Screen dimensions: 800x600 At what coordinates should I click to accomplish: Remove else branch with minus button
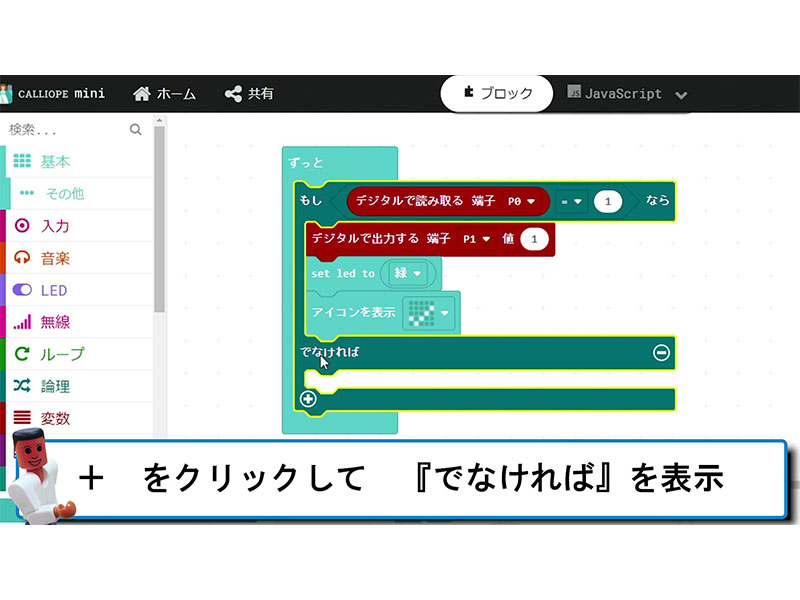point(661,352)
